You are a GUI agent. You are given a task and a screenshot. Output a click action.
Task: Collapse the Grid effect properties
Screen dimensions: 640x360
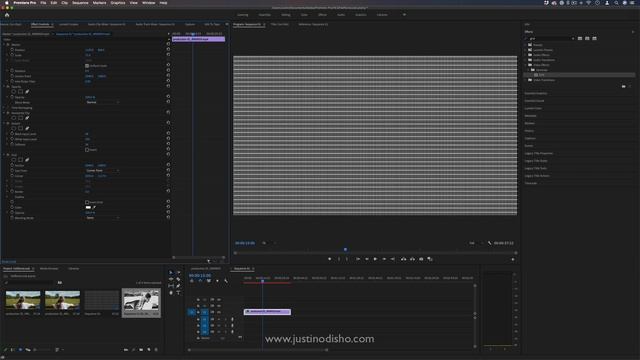click(x=4, y=155)
